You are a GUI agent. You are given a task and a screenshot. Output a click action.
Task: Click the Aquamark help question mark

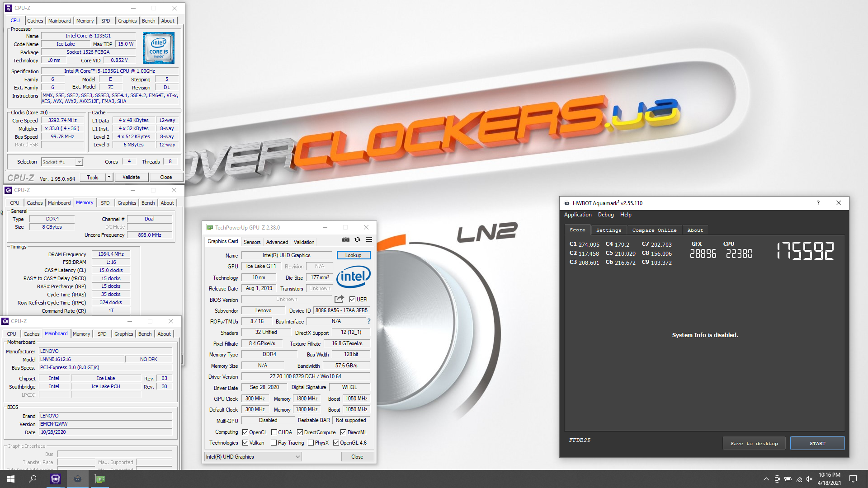click(x=818, y=203)
